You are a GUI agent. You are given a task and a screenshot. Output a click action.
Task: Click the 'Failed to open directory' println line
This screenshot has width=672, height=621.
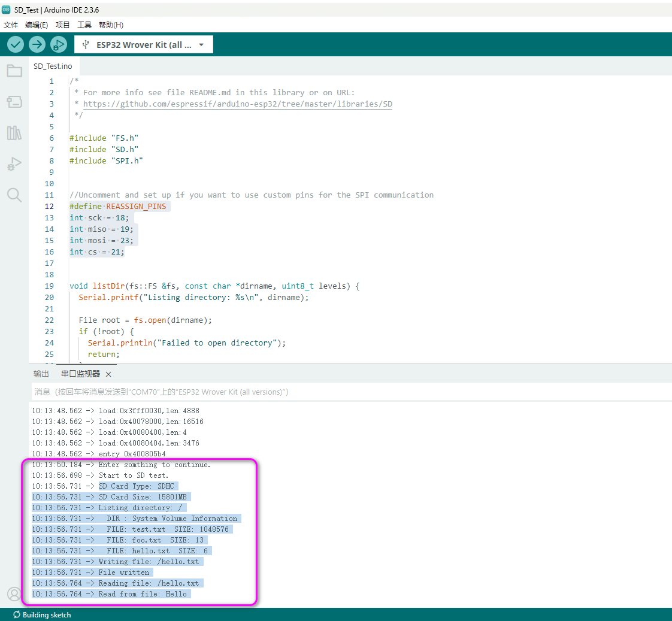(187, 343)
